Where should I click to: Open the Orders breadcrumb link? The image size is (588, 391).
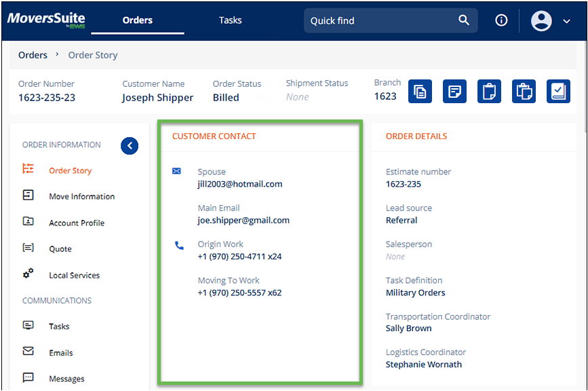pyautogui.click(x=33, y=55)
